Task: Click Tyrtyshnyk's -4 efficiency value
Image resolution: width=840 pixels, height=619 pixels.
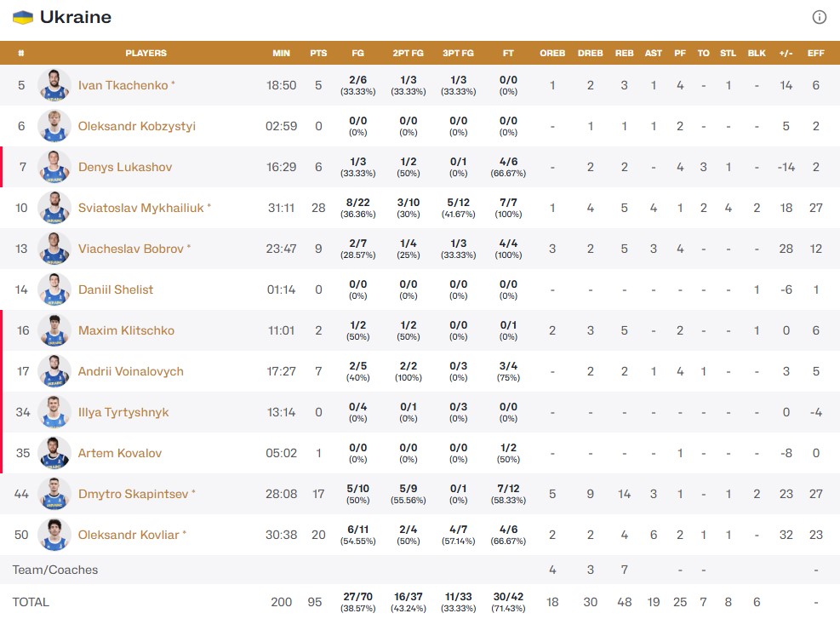Action: (x=816, y=412)
